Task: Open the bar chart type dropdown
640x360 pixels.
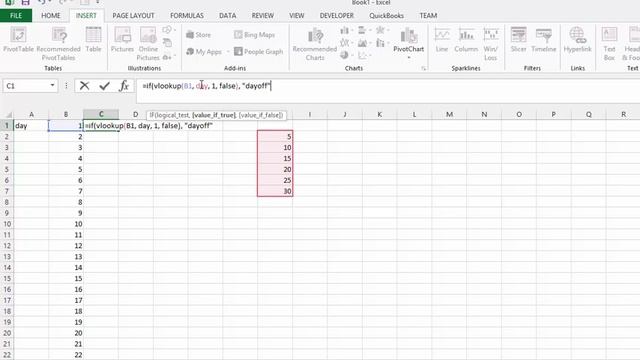Action: point(364,30)
